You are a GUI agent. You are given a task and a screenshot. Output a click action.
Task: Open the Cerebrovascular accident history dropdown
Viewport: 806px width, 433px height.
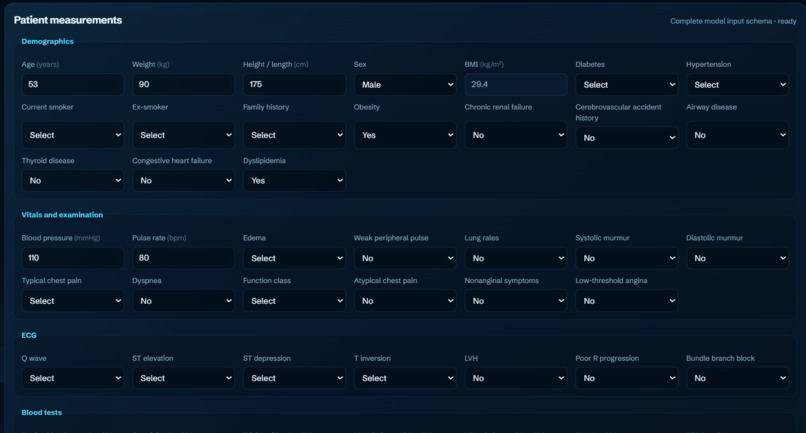(627, 137)
